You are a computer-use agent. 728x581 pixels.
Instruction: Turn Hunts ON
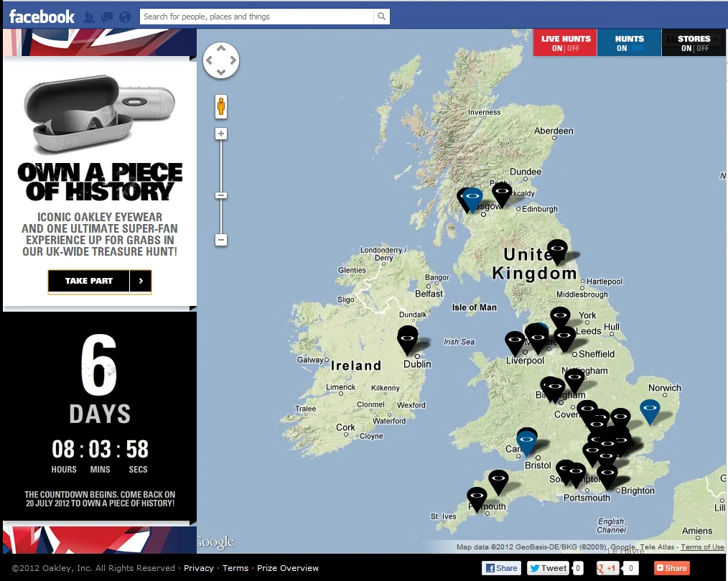pos(622,48)
